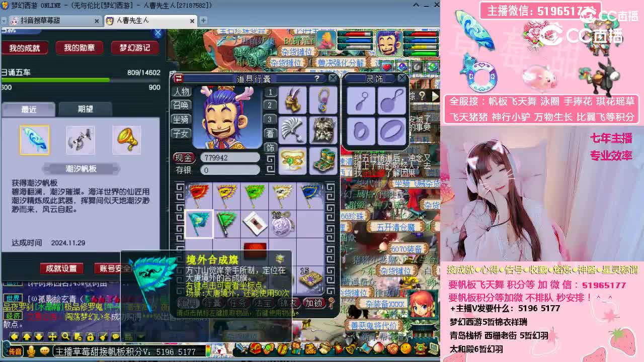The image size is (644, 362).
Task: Open the 梦幻游记 tab
Action: pos(135,48)
